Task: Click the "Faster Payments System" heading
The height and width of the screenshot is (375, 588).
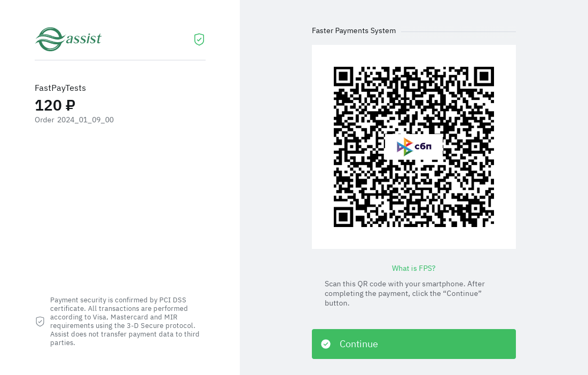Action: pos(354,31)
